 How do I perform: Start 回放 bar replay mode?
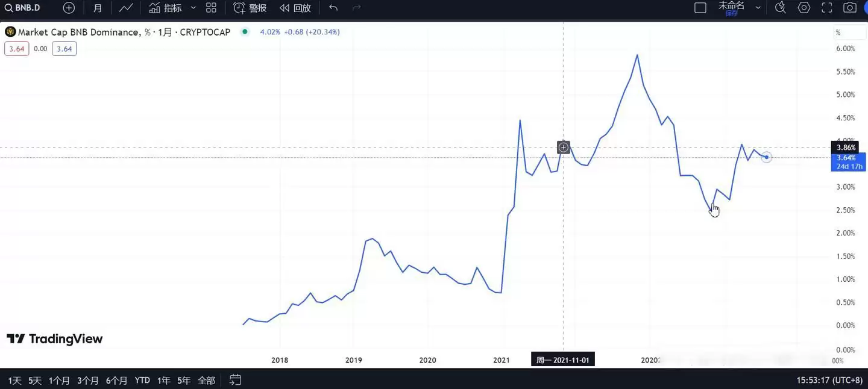click(x=295, y=8)
